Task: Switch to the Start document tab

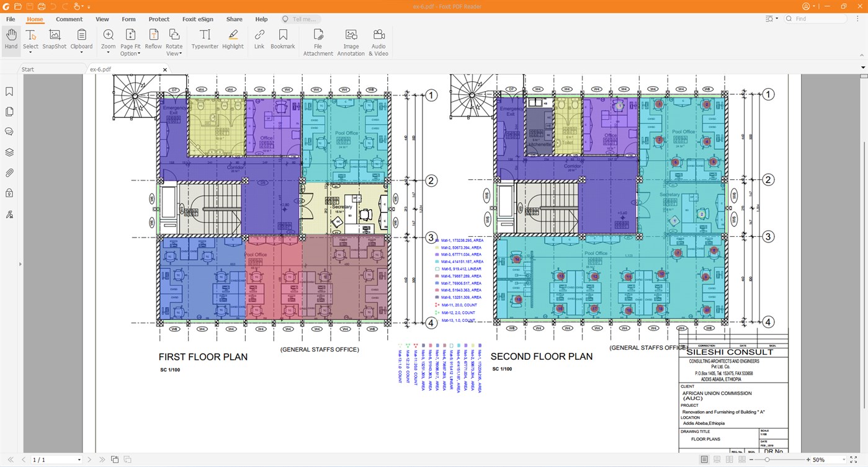Action: click(28, 69)
